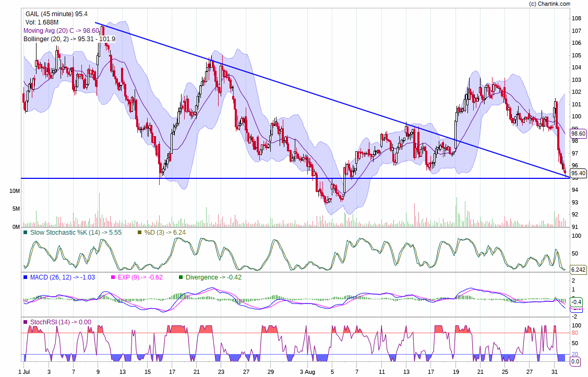Click the red 80 level StochRSI label
The width and height of the screenshot is (588, 377).
click(x=574, y=333)
